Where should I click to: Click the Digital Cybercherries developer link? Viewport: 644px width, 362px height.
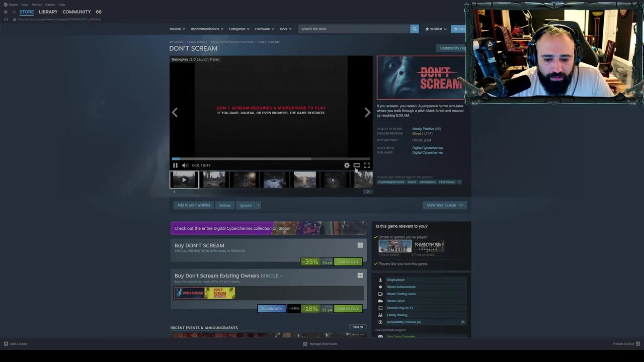(x=428, y=148)
